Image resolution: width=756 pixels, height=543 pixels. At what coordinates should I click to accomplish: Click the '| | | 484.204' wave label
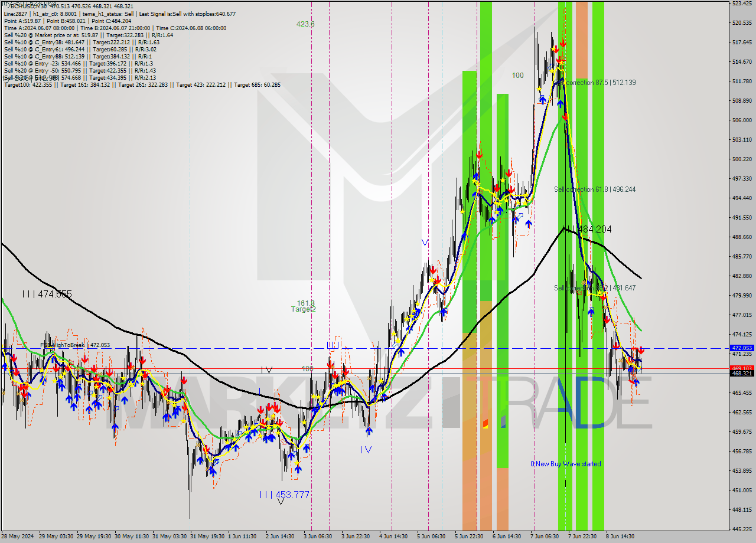(586, 229)
